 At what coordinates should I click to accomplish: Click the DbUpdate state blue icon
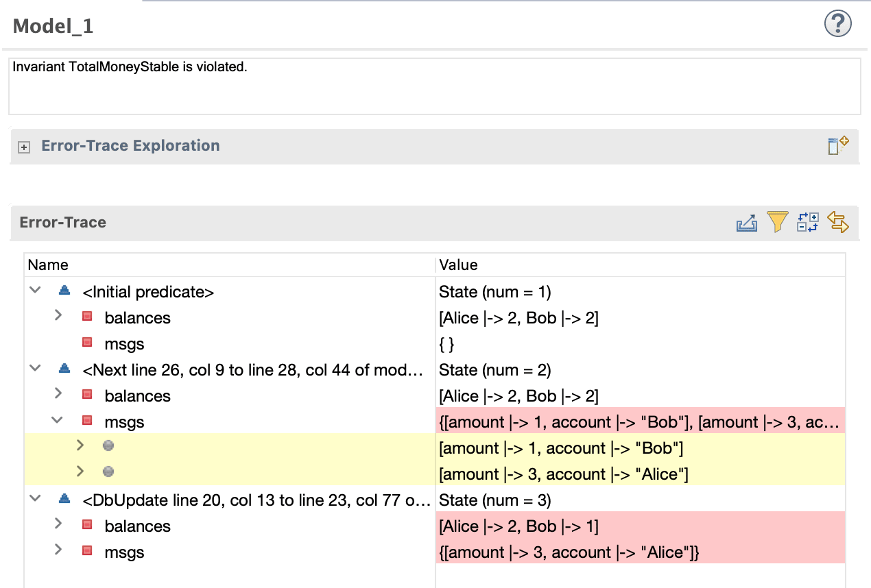tap(64, 500)
